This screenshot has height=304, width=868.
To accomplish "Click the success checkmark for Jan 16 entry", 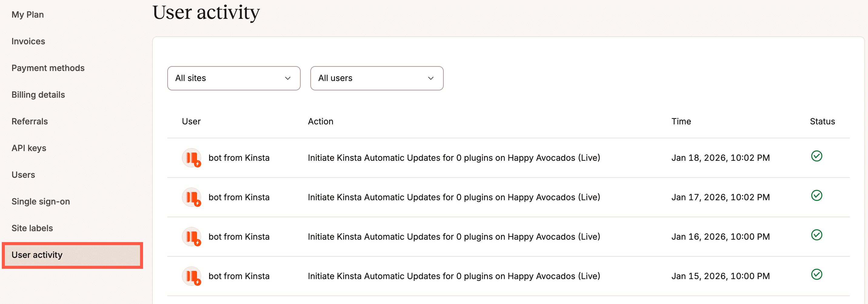I will pyautogui.click(x=816, y=235).
